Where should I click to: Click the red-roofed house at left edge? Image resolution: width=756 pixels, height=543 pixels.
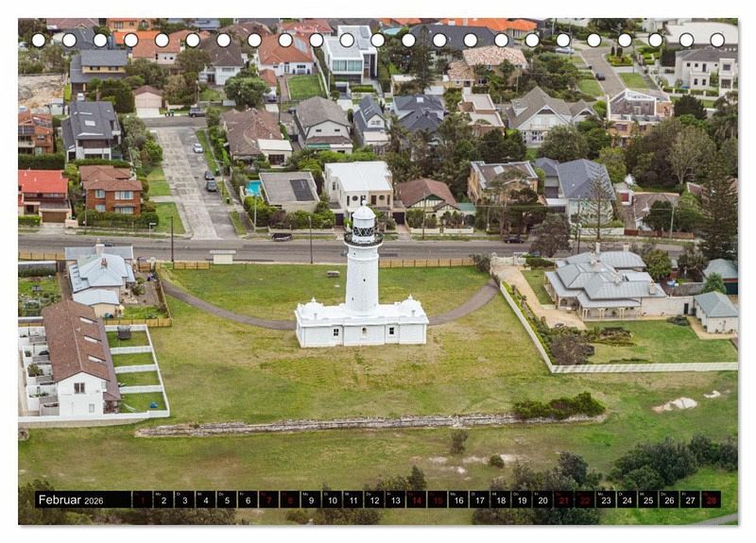pyautogui.click(x=43, y=188)
